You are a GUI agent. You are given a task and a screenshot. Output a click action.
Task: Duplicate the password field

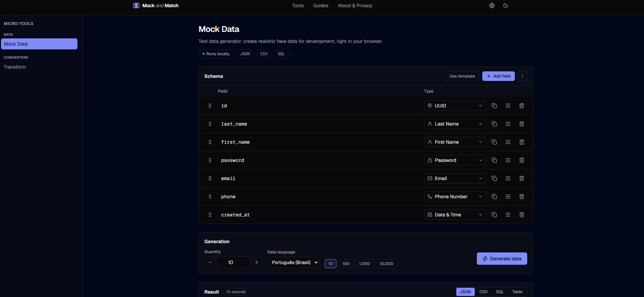click(x=494, y=160)
